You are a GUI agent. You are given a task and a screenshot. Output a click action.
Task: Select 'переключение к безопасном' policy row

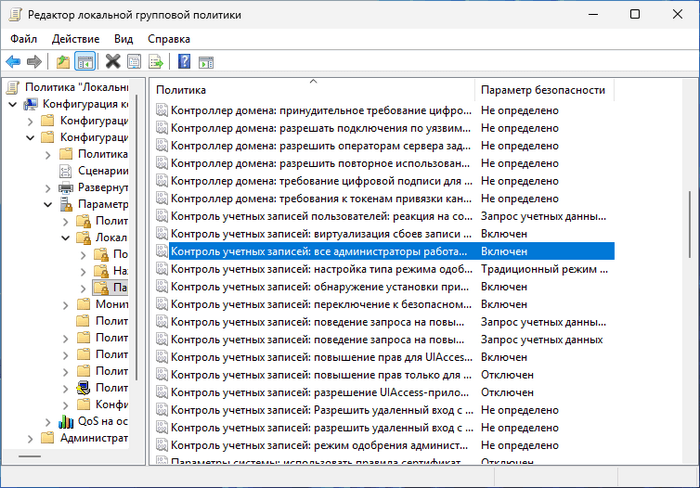tap(383, 304)
